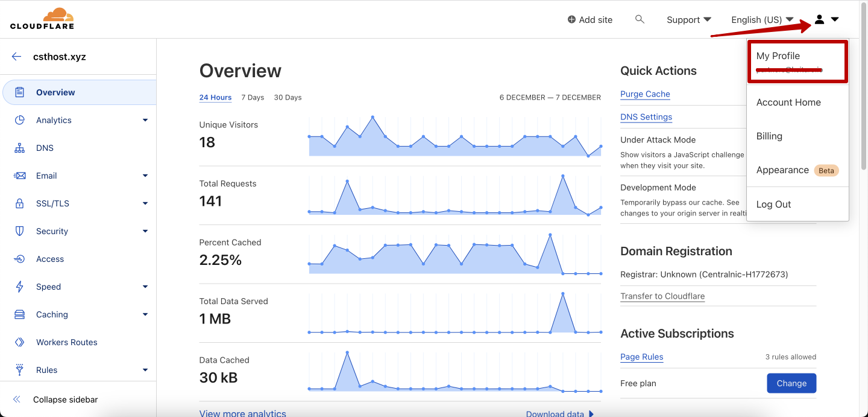Open the English (US) language dropdown

(763, 20)
